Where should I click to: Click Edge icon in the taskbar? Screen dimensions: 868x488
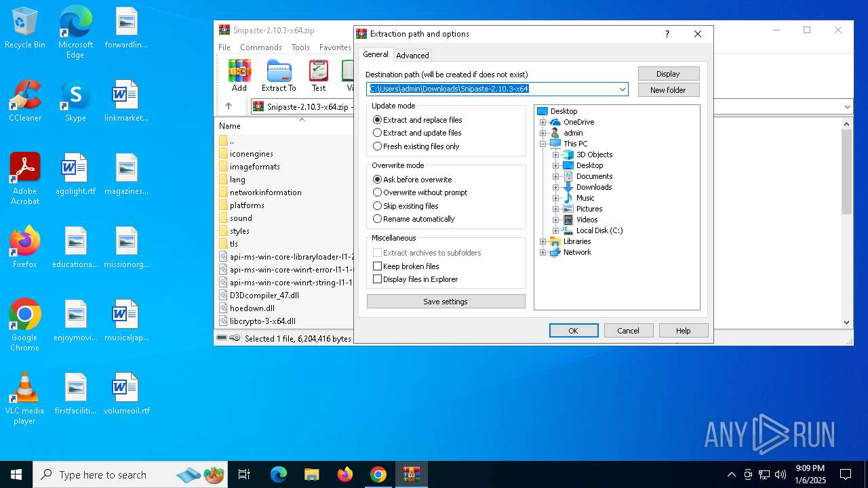279,474
